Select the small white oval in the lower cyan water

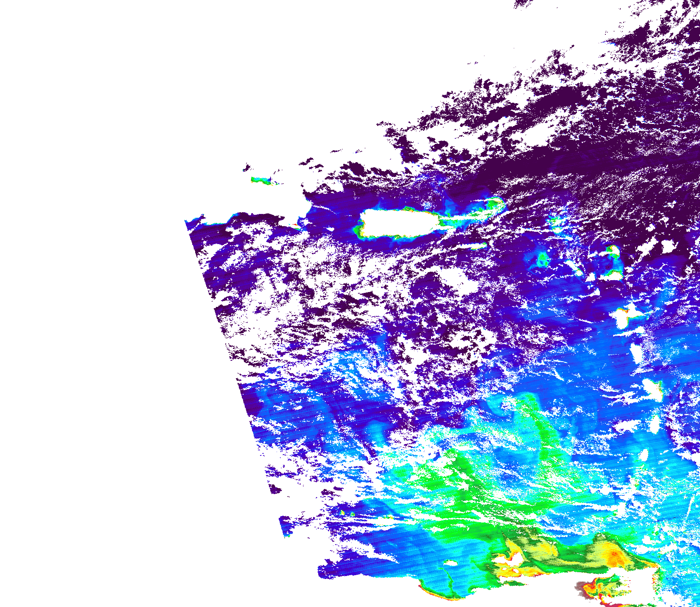[452, 564]
